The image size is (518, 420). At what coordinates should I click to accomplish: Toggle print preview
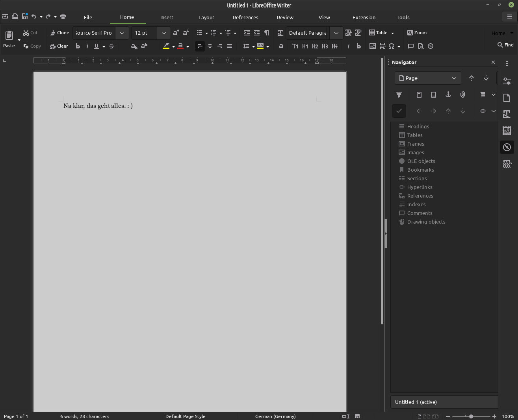421,46
